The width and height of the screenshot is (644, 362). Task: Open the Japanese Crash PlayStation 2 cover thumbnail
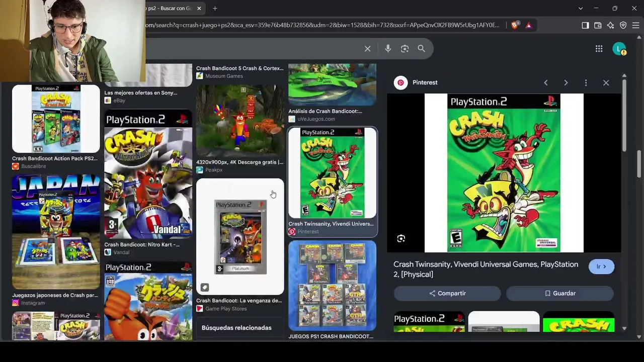(148, 301)
